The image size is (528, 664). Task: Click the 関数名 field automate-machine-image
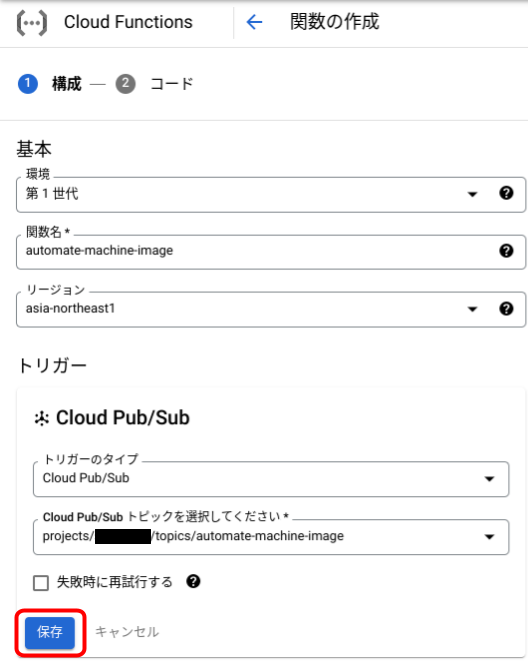[x=271, y=252]
